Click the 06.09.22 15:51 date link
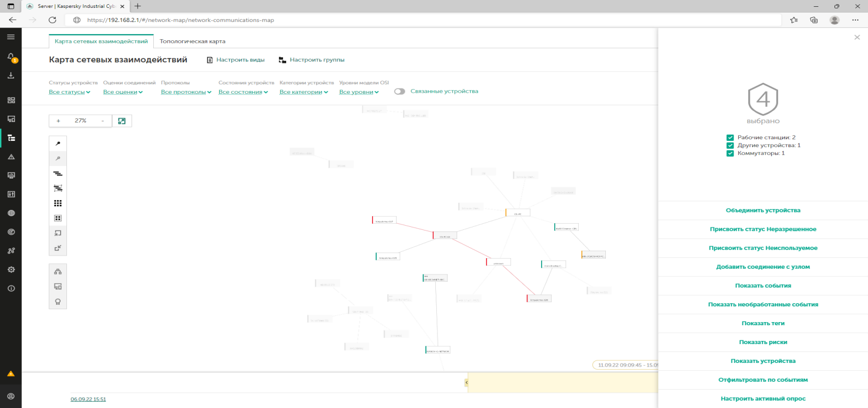Image resolution: width=868 pixels, height=408 pixels. pos(88,399)
